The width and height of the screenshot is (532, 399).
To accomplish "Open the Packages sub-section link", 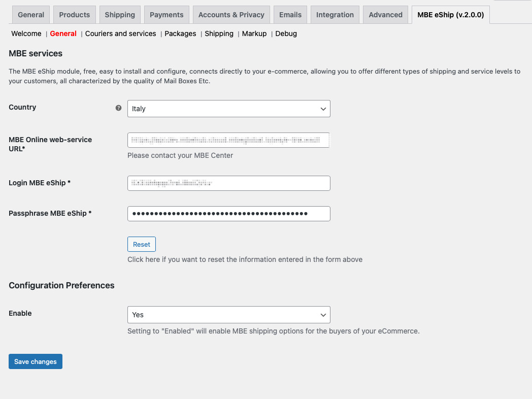I will [x=180, y=34].
